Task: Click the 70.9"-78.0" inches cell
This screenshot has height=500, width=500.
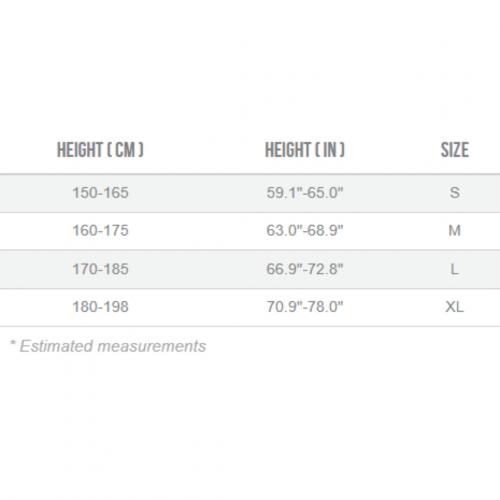Action: pyautogui.click(x=305, y=307)
